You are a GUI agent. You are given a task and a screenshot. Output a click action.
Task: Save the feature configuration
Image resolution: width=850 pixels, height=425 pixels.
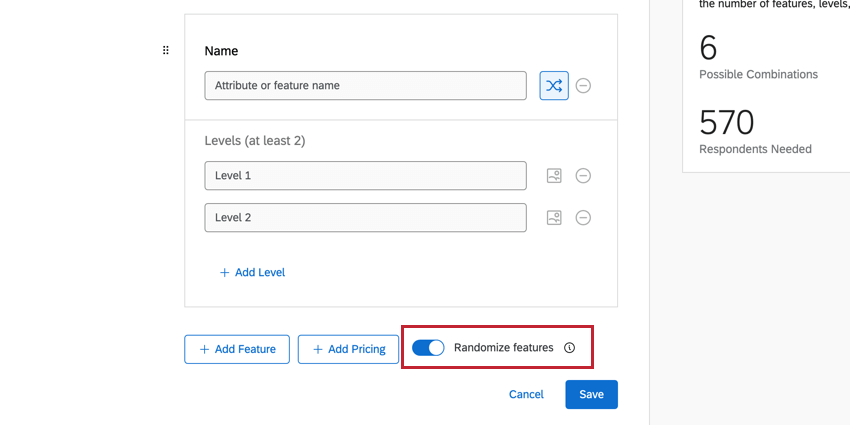(591, 394)
